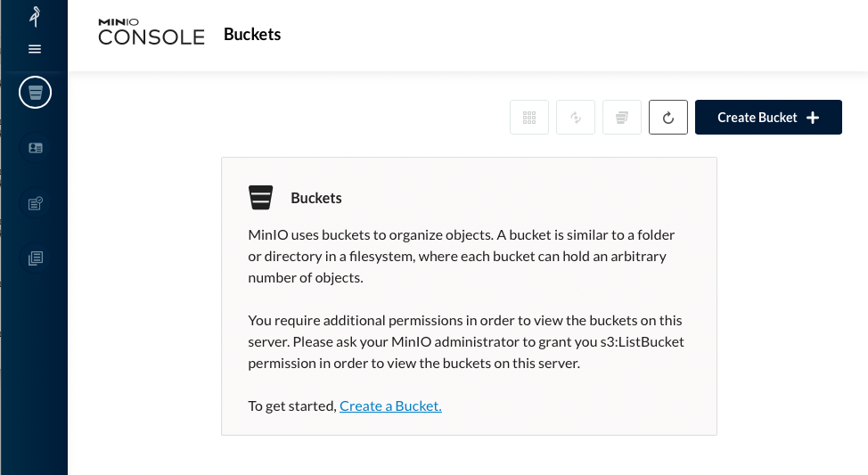Viewport: 868px width, 475px height.
Task: Click the Set Replication toolbar icon
Action: [x=576, y=118]
